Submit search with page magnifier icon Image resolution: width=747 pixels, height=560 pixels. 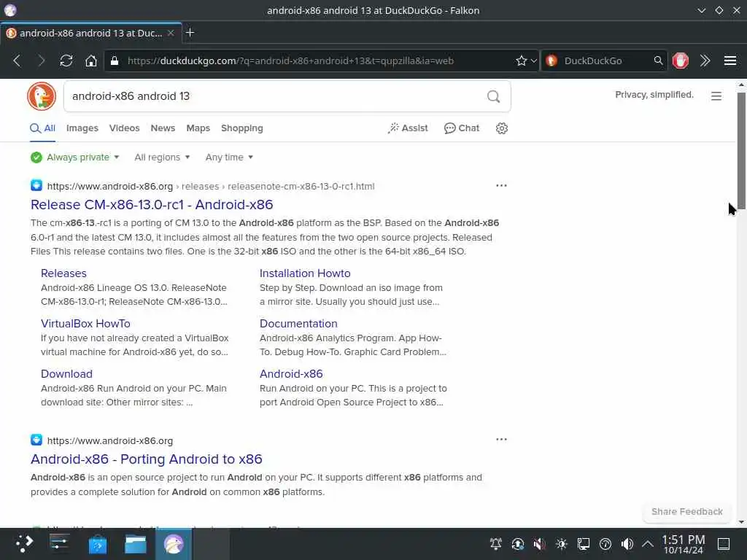tap(494, 97)
